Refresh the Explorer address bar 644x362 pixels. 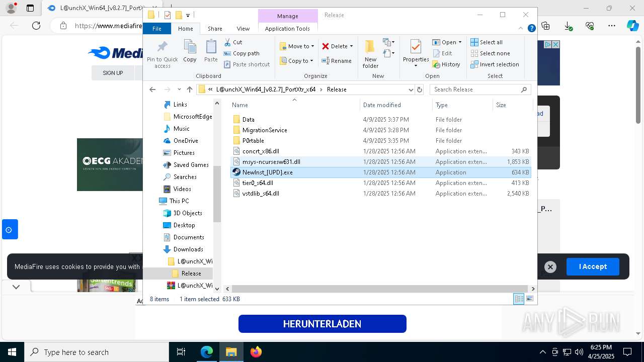tap(420, 89)
